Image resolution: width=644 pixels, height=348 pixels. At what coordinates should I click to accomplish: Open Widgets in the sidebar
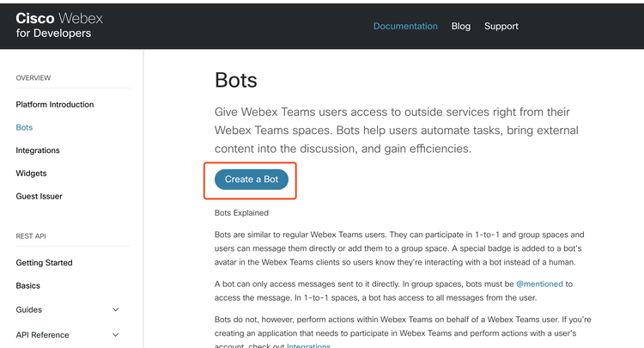pyautogui.click(x=31, y=174)
